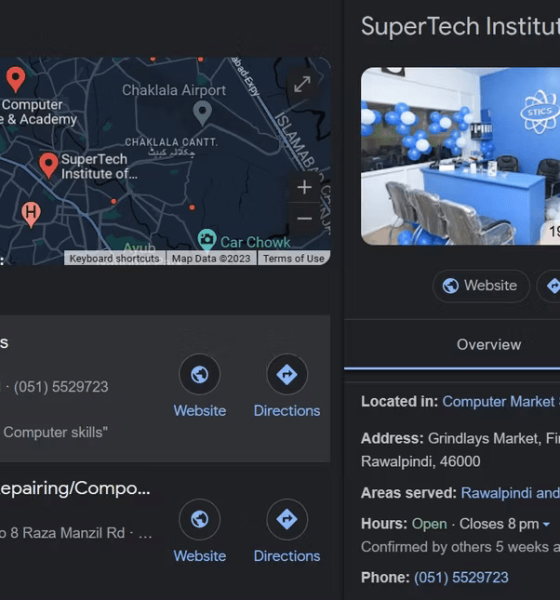Viewport: 560px width, 600px height.
Task: Open the map Terms of Use link
Action: click(x=294, y=259)
